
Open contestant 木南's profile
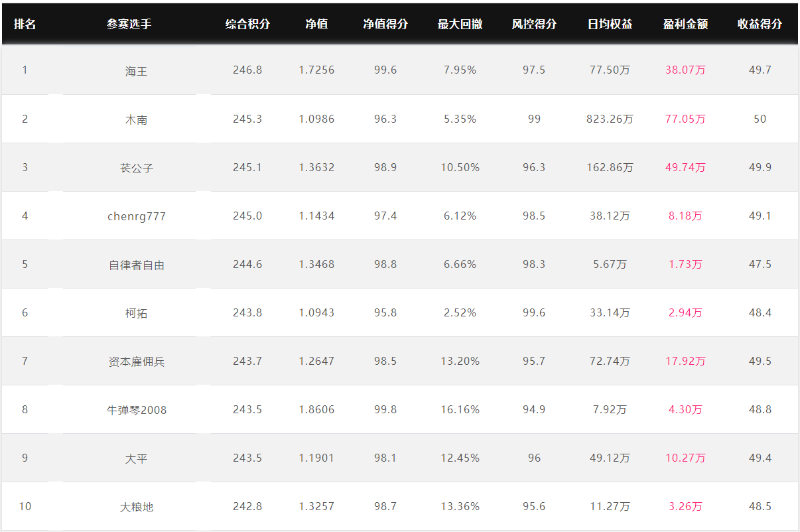(136, 119)
